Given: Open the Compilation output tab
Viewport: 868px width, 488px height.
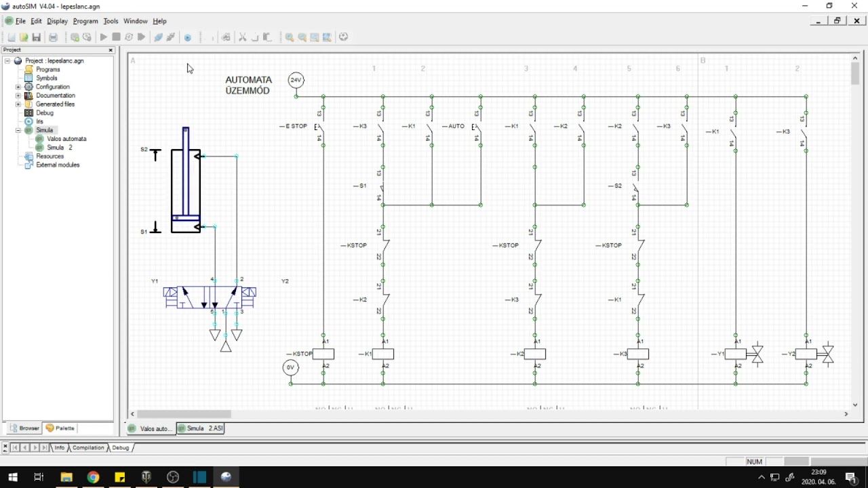Looking at the screenshot, I should coord(88,448).
